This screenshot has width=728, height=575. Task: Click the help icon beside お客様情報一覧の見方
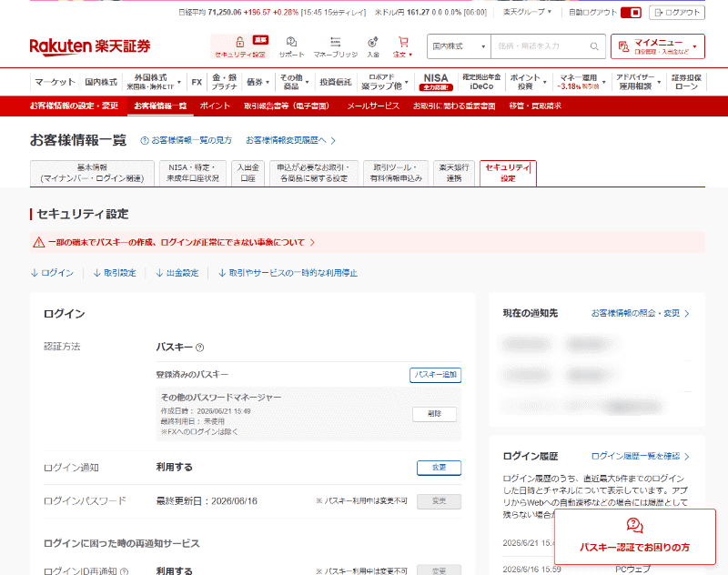point(145,140)
